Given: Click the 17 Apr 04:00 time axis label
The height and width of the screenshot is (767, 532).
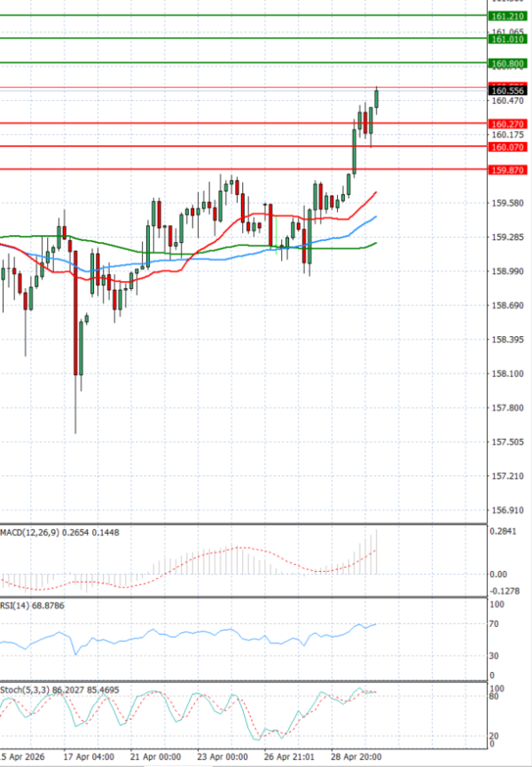Looking at the screenshot, I should [x=89, y=758].
